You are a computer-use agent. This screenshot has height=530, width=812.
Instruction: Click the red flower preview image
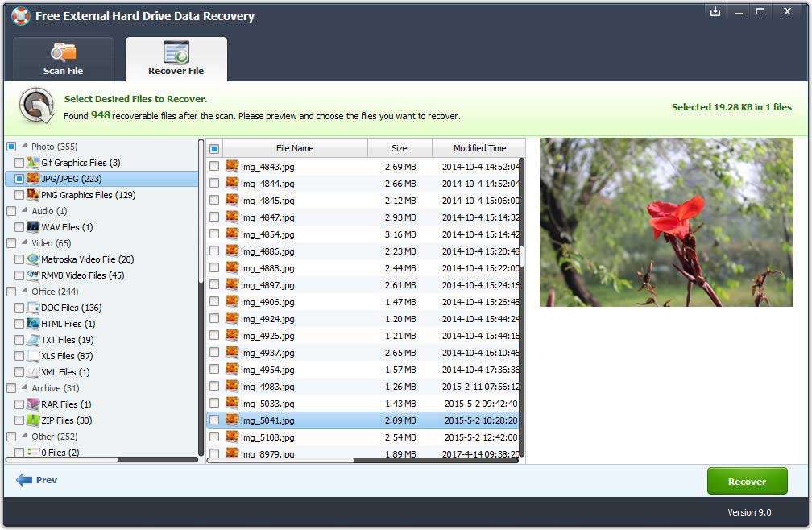pos(666,222)
